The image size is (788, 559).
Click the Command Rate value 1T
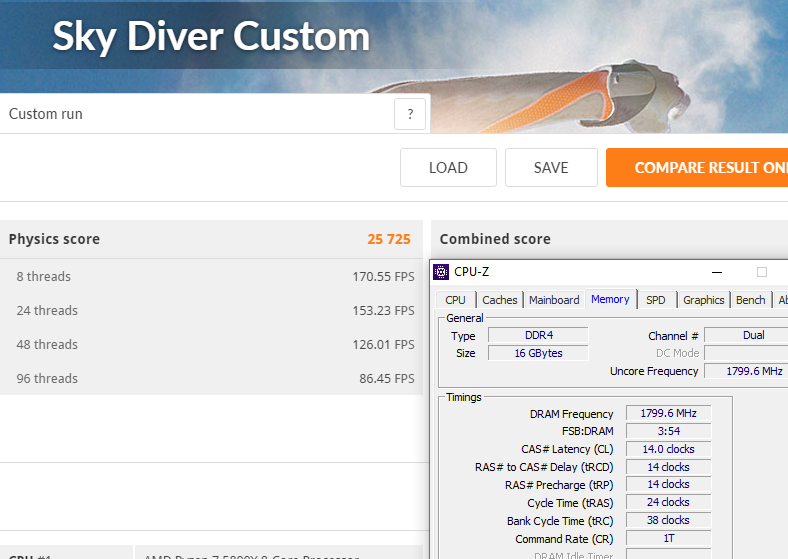[x=668, y=538]
